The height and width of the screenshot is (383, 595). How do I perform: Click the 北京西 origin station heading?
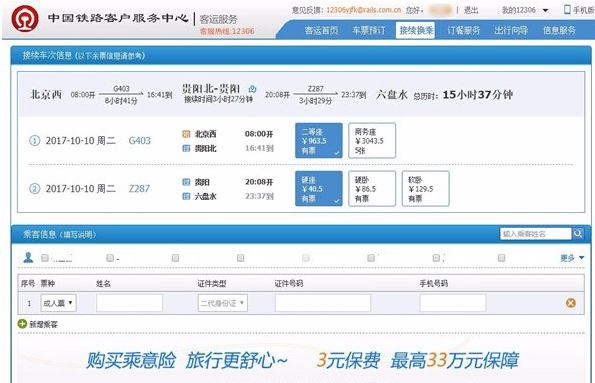[46, 94]
